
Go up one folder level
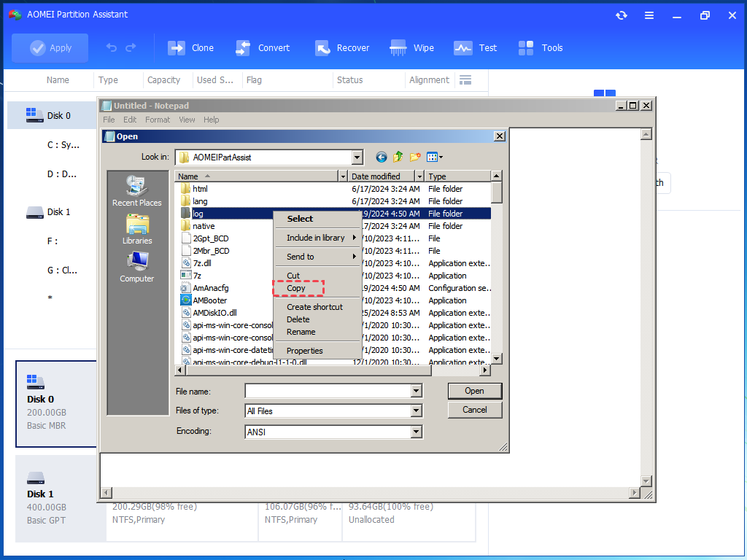tap(398, 157)
